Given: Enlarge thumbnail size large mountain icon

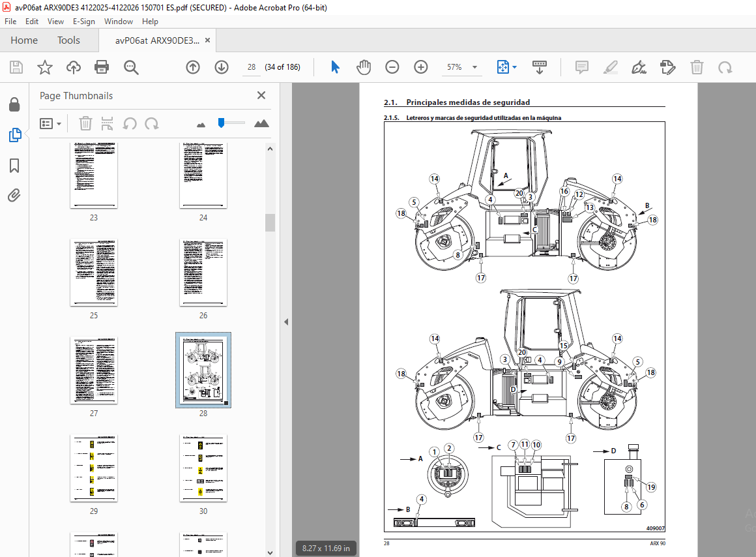Looking at the screenshot, I should click(261, 123).
